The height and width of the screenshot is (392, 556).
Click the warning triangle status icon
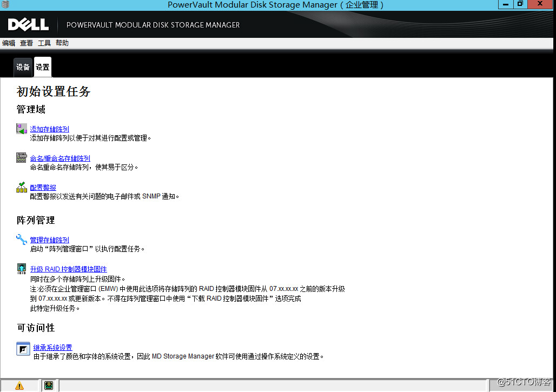click(x=19, y=386)
